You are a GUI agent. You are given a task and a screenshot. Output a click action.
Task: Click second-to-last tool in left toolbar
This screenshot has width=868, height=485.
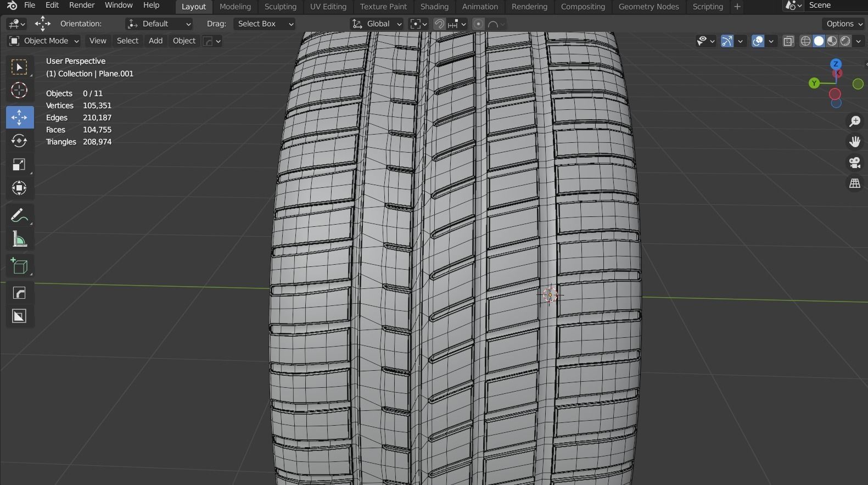[x=19, y=293]
